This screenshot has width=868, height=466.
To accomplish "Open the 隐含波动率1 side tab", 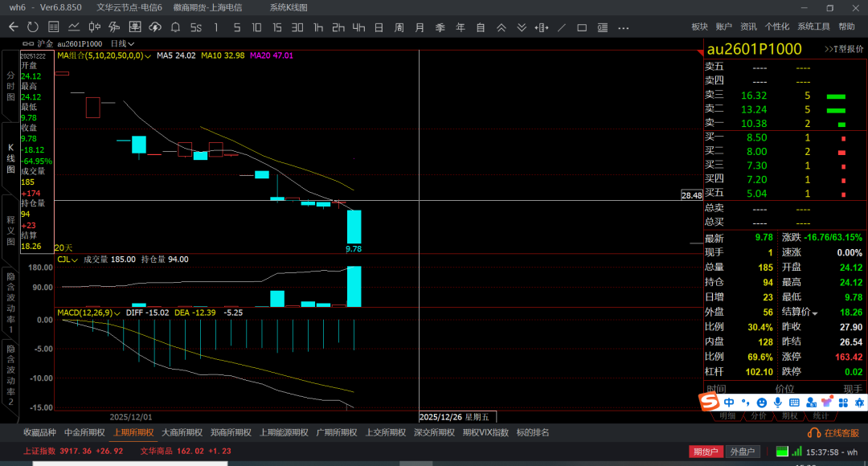I will 10,303.
